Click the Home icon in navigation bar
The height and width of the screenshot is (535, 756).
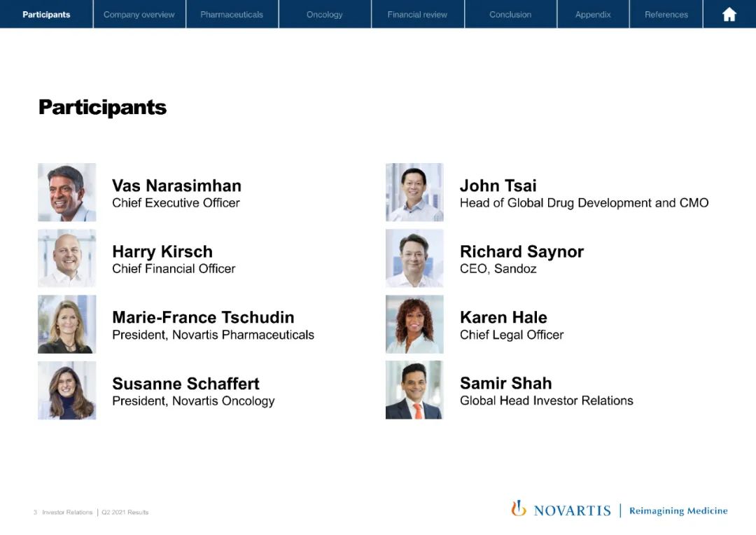point(729,14)
